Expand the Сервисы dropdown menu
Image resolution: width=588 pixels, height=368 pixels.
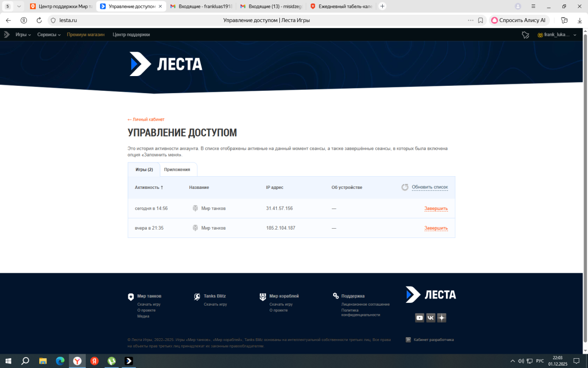pos(49,35)
